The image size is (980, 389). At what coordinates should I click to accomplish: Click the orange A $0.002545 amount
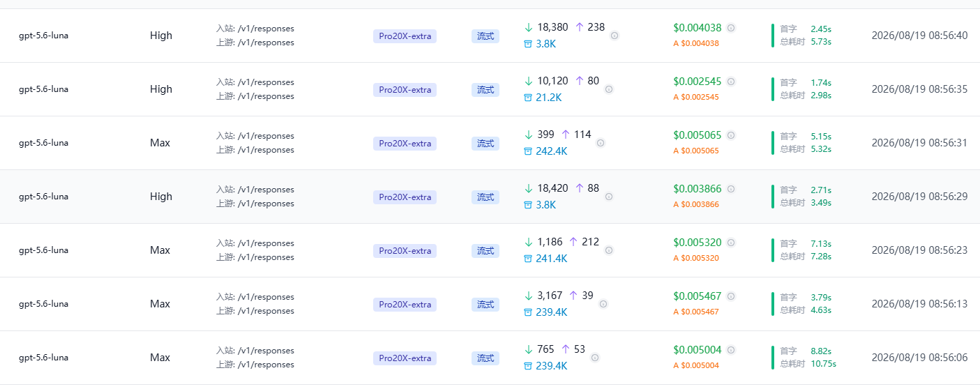pos(695,97)
